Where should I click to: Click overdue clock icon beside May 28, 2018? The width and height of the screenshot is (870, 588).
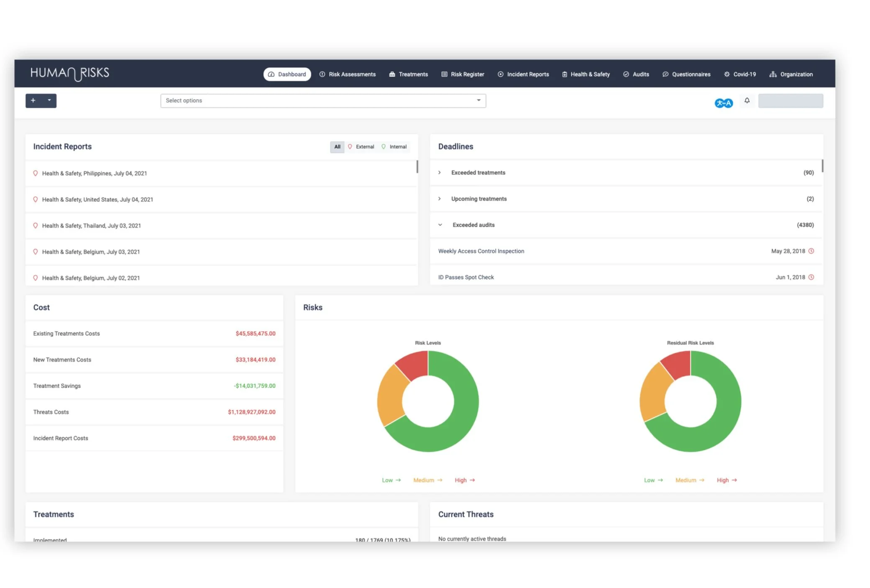tap(811, 251)
